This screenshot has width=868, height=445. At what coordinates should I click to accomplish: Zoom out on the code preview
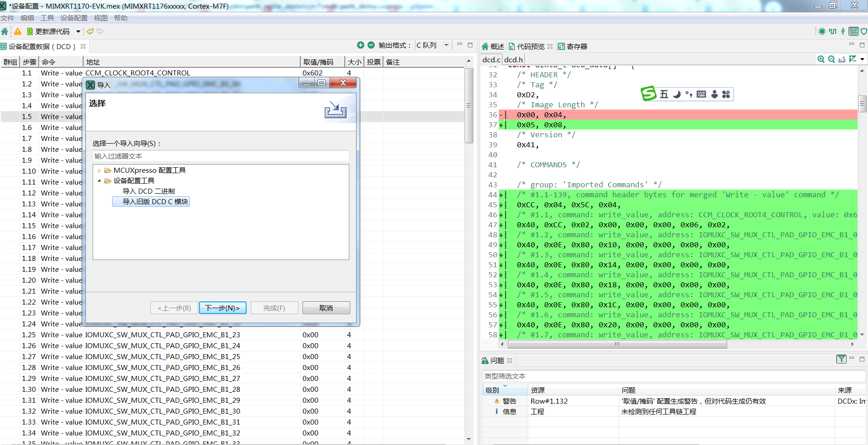[832, 59]
